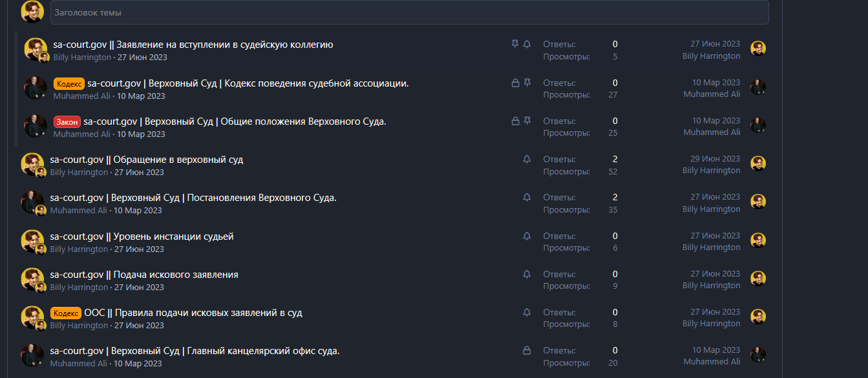Type in the 'Заголовок темы' title field

click(409, 12)
